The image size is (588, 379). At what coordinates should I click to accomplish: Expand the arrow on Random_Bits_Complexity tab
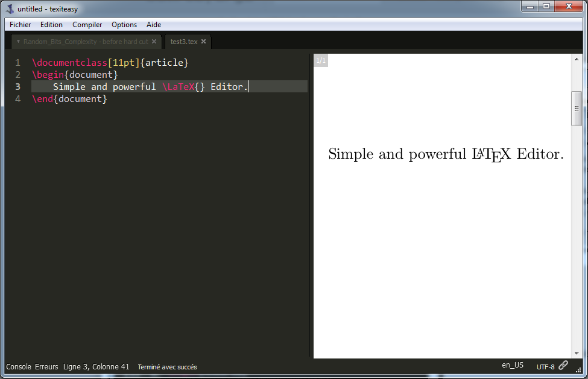pos(18,42)
